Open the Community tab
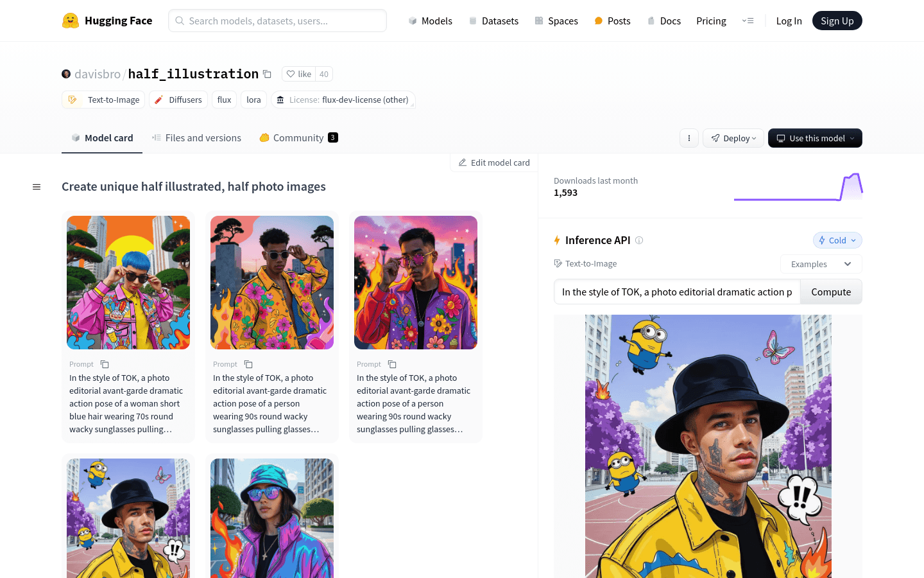 [x=298, y=138]
